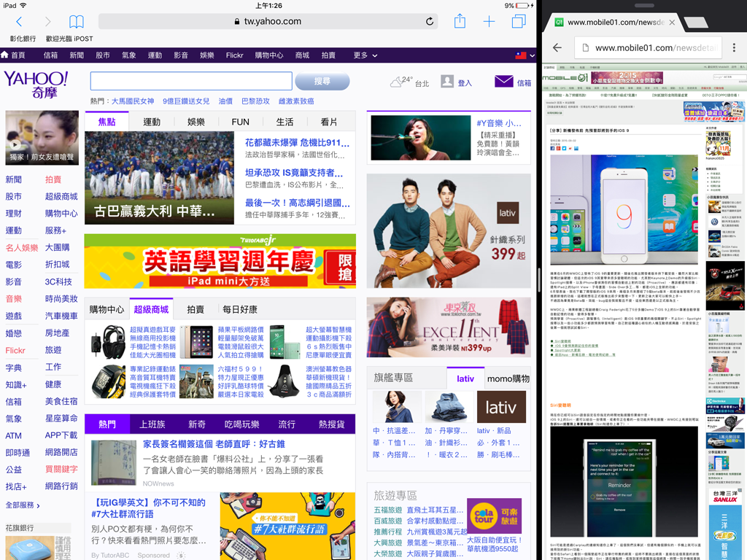747x560 pixels.
Task: Click hot search 巴黎恐攻
Action: pos(255,101)
